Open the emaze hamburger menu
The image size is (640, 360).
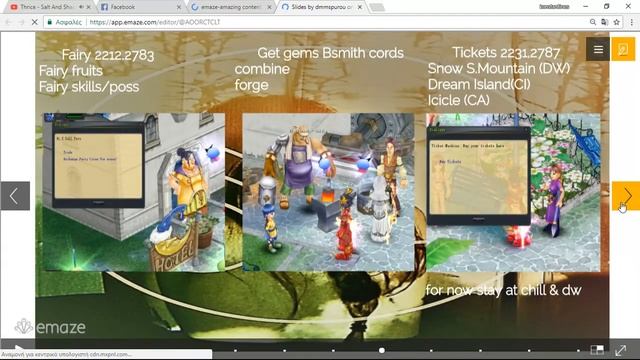598,49
